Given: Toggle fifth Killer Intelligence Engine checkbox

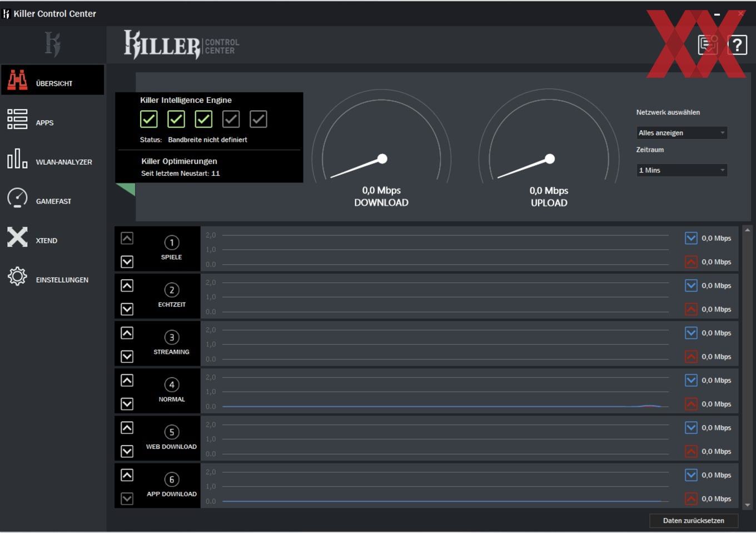Looking at the screenshot, I should [x=258, y=119].
